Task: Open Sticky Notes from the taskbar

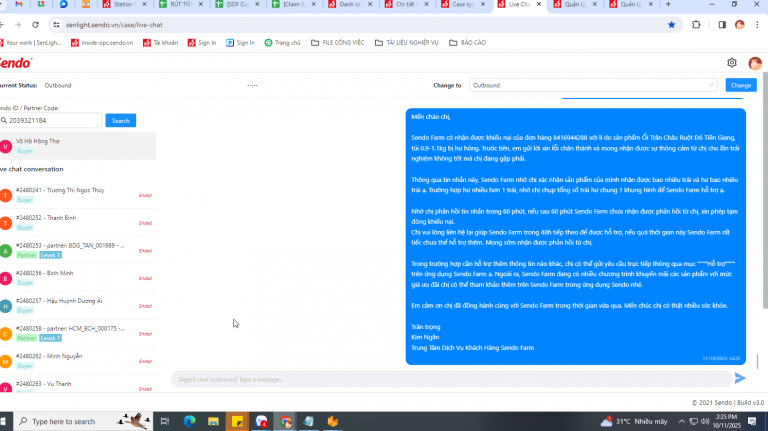Action: pos(237,421)
